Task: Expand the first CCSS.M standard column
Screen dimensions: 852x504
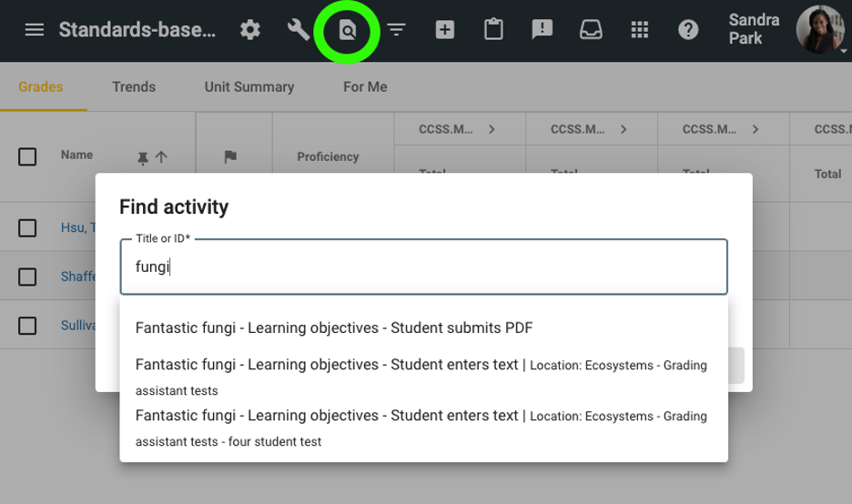Action: [492, 129]
